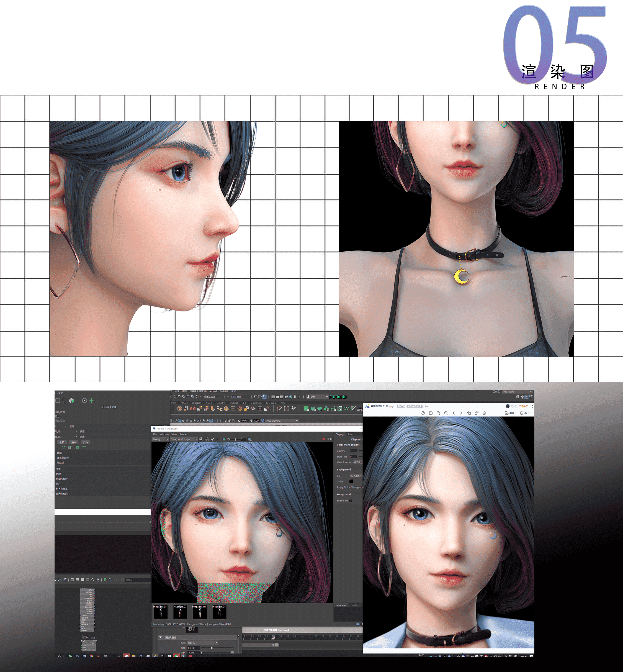This screenshot has height=672, width=623.
Task: Click the first green MSPlugin shelf icon
Action: (x=307, y=409)
